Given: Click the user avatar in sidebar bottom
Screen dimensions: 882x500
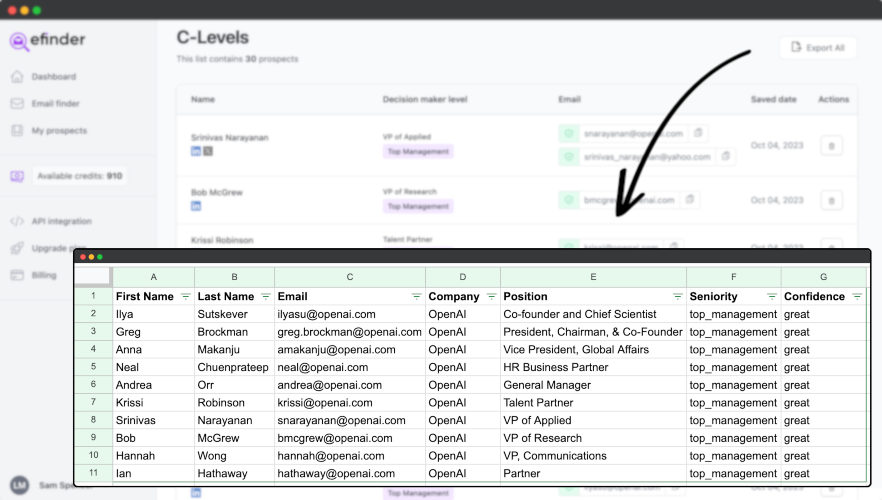Looking at the screenshot, I should coord(20,485).
